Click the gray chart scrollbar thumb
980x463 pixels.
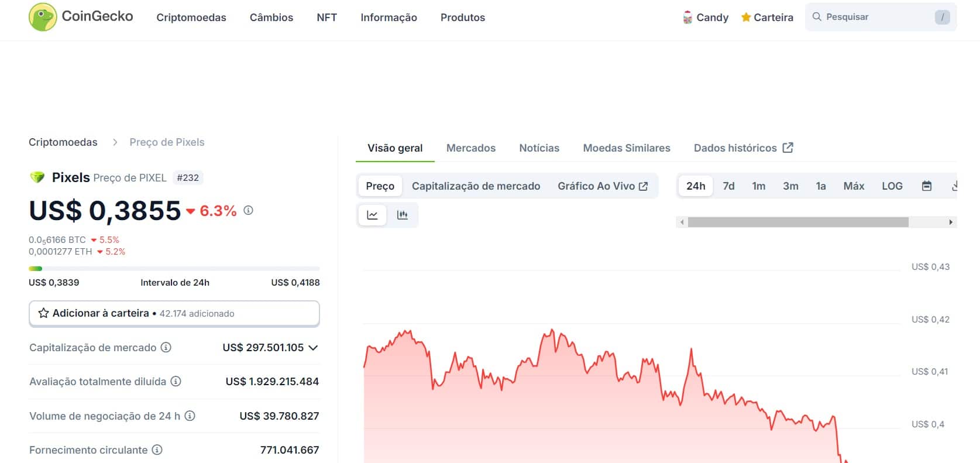798,222
